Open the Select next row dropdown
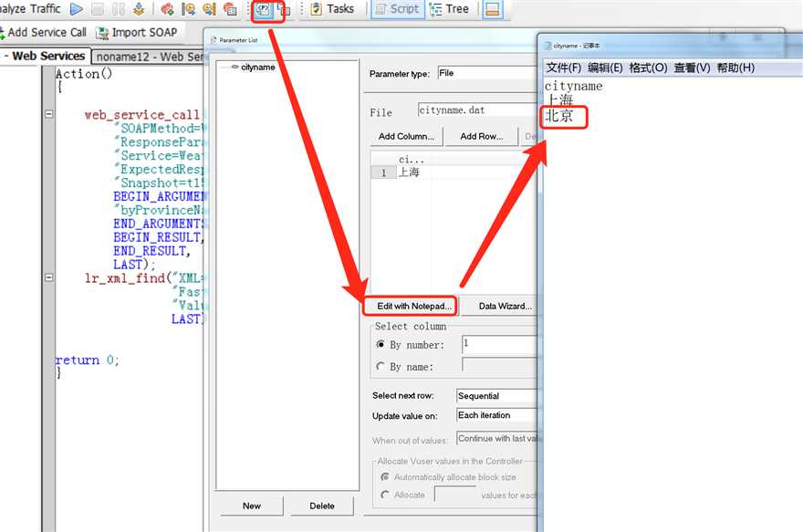Viewport: 803px width, 532px height. pos(496,396)
